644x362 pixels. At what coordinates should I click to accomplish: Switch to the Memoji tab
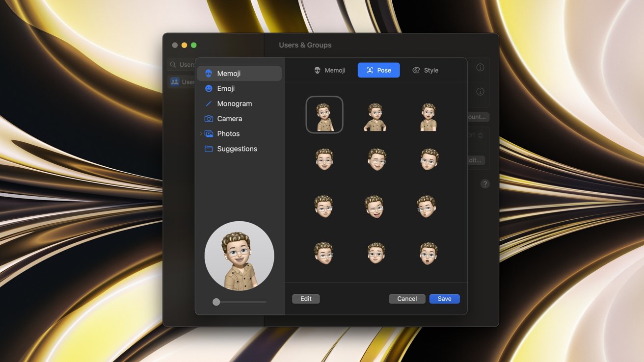pyautogui.click(x=330, y=70)
